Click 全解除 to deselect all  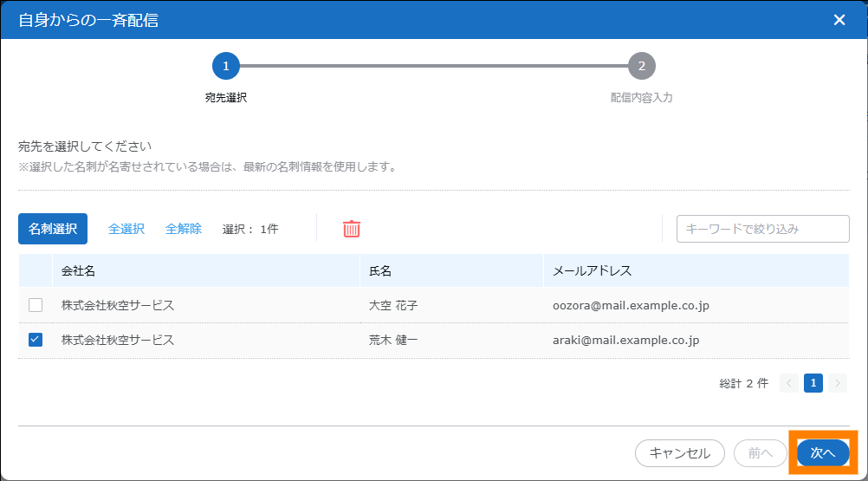point(184,229)
